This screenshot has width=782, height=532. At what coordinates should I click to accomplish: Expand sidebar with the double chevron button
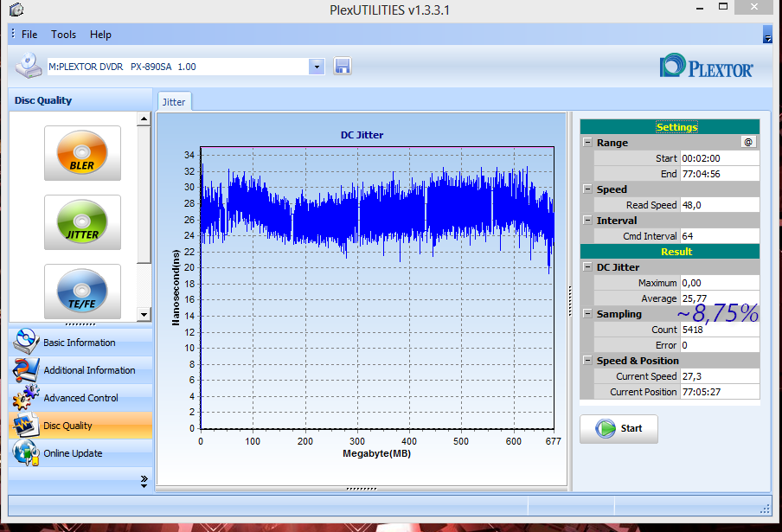pos(144,481)
